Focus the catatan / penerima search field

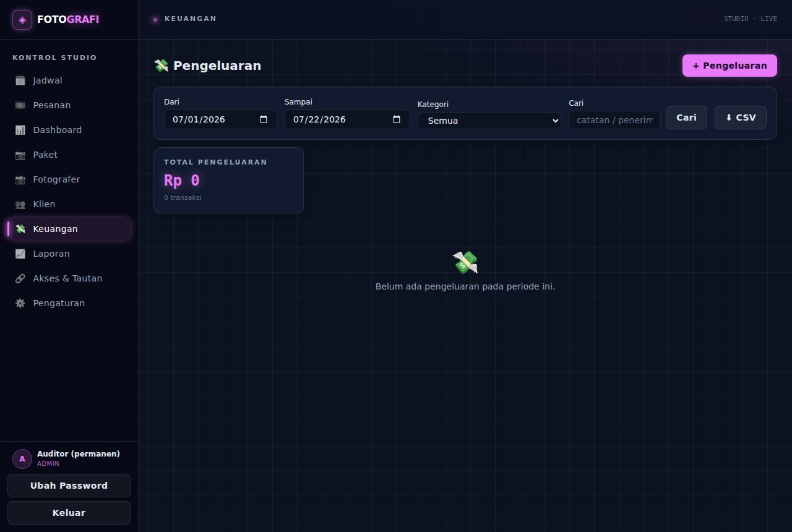[614, 120]
